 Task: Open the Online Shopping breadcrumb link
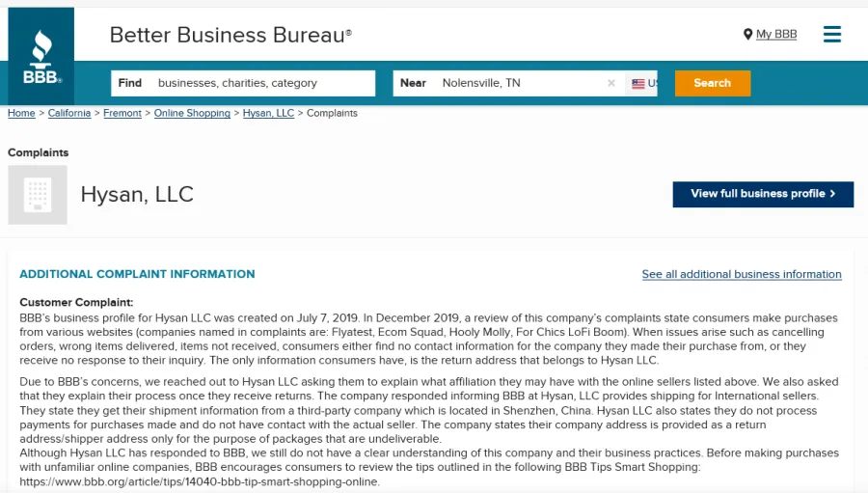point(192,113)
